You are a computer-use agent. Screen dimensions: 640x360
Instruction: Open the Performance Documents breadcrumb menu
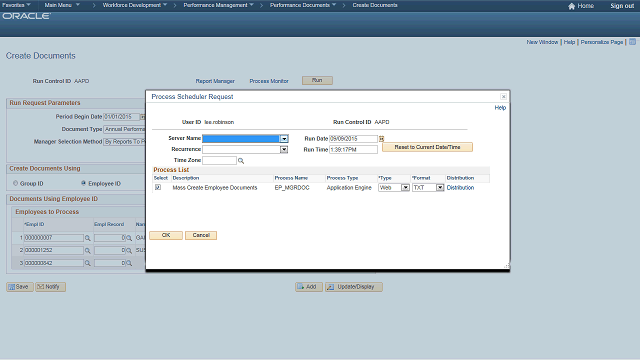[x=303, y=5]
